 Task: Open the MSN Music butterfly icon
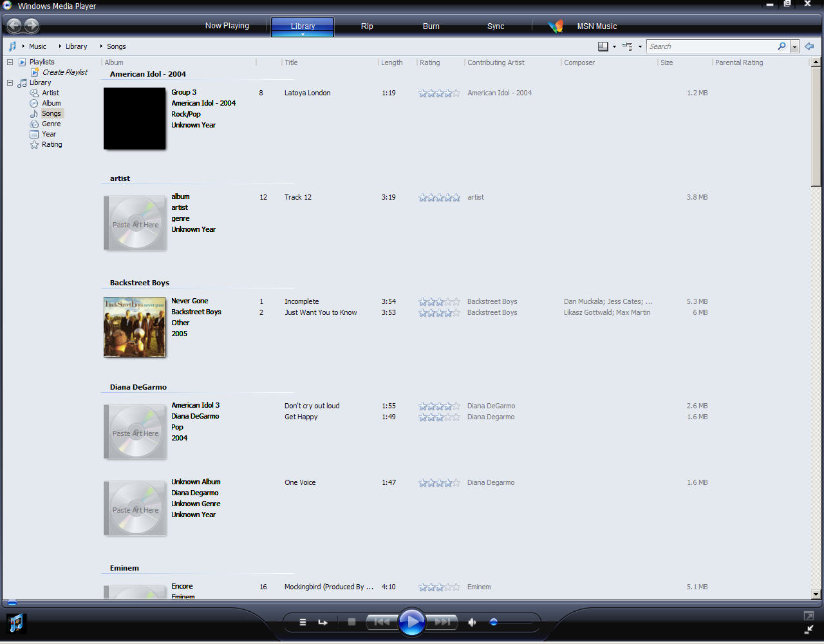[556, 26]
